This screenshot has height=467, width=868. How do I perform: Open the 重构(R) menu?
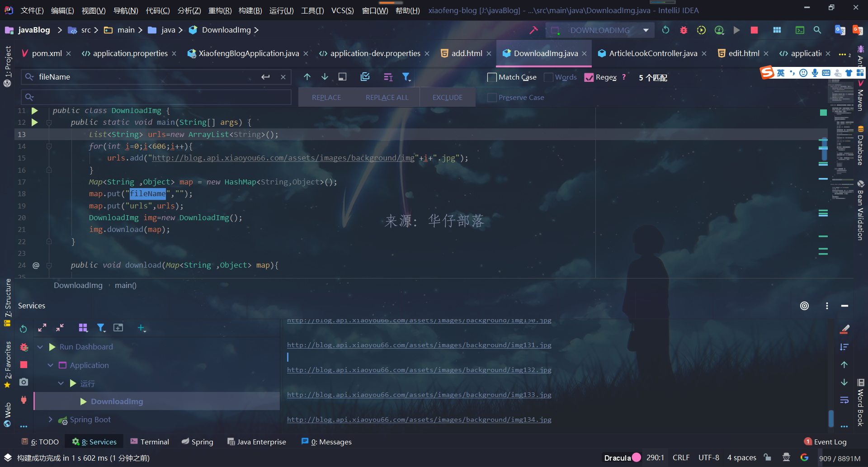click(x=220, y=10)
